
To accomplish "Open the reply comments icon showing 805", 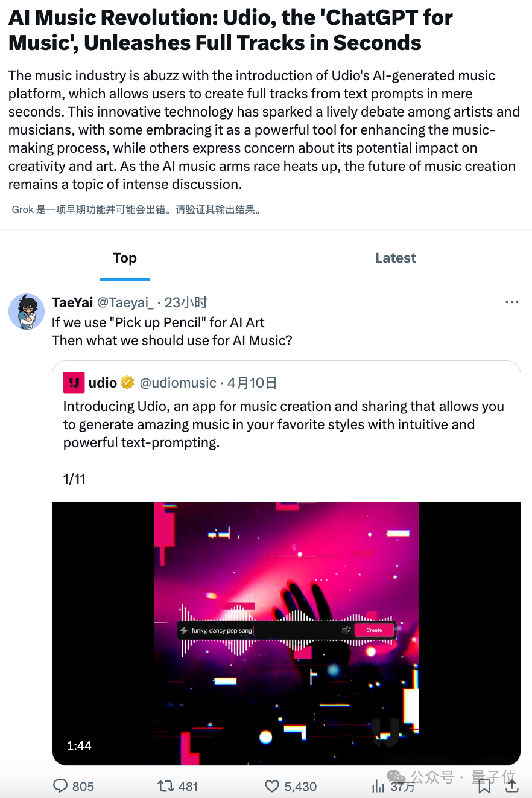I will (x=61, y=786).
